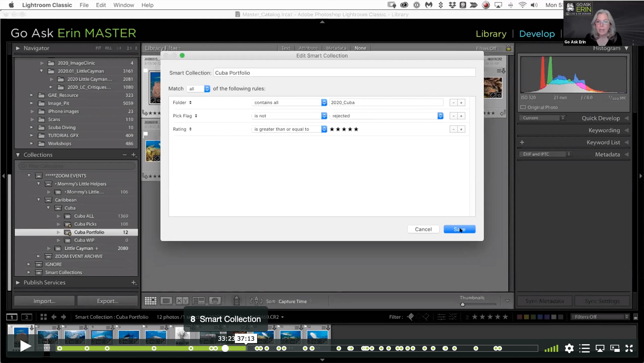Filter by unedited photos icon
644x363 pixels.
click(x=453, y=317)
